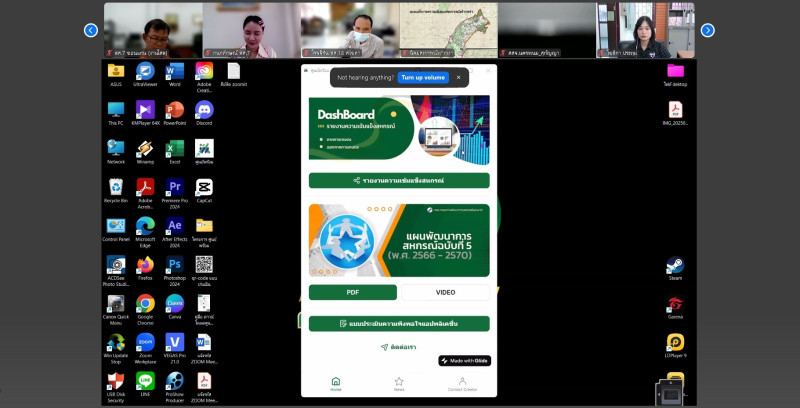Select the map participant video thumbnail

pos(448,30)
